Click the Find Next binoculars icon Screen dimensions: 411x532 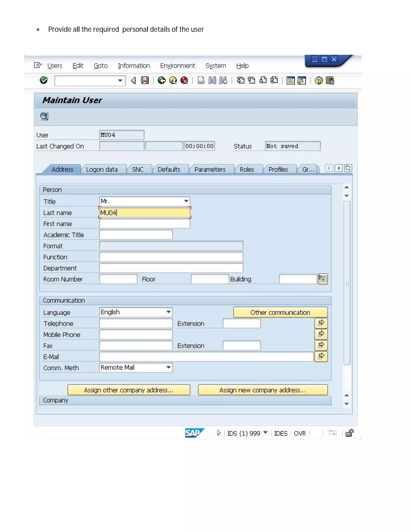tap(223, 80)
